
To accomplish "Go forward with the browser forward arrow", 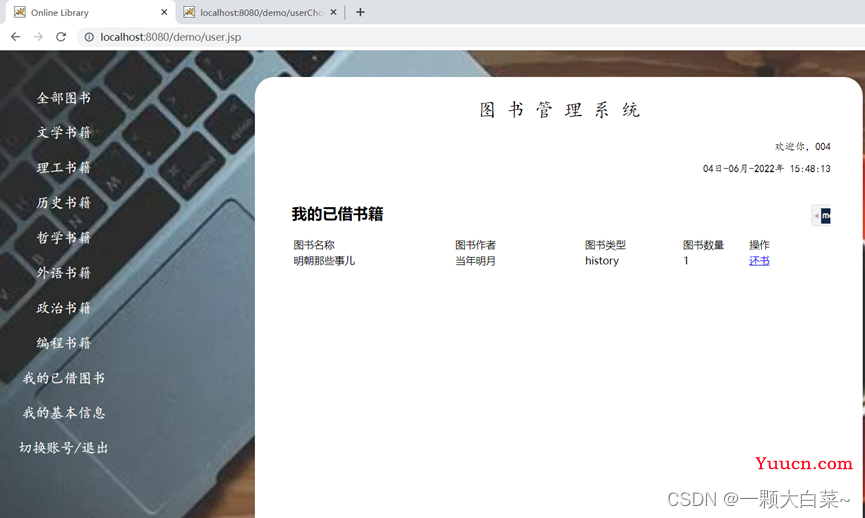I will click(x=38, y=36).
